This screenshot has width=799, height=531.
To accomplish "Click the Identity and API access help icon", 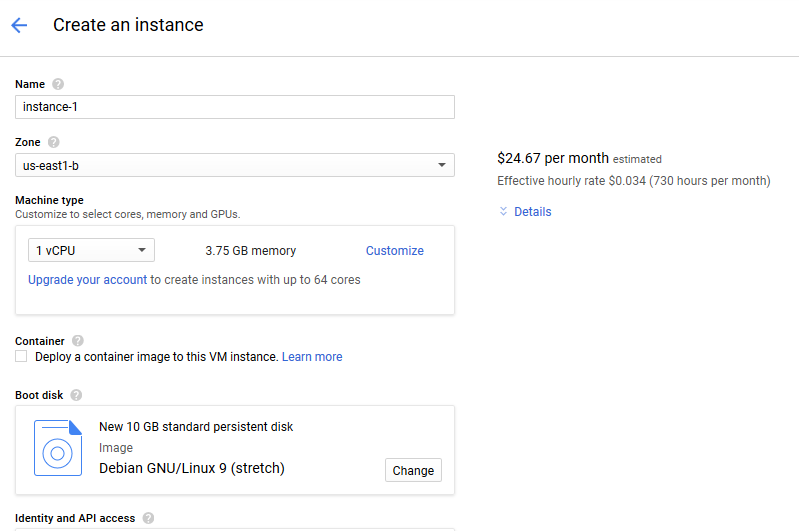I will coord(148,518).
